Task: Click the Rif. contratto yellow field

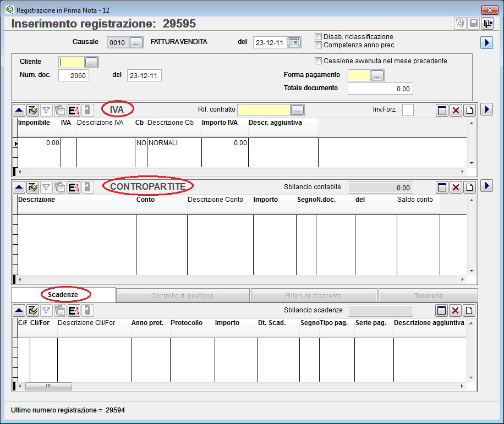Action: point(264,110)
